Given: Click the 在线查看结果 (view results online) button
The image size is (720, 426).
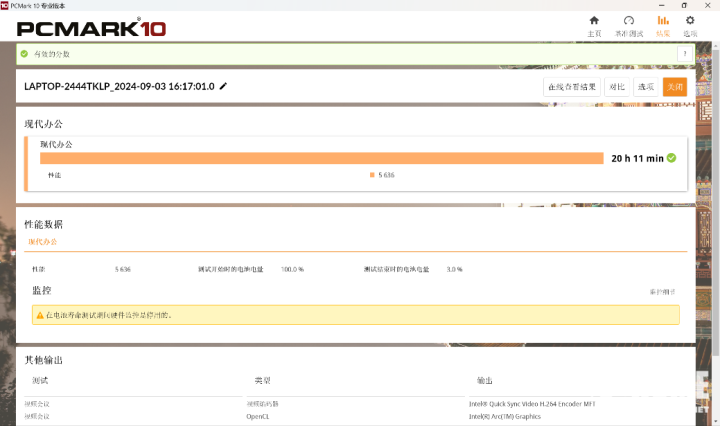Looking at the screenshot, I should coord(572,87).
